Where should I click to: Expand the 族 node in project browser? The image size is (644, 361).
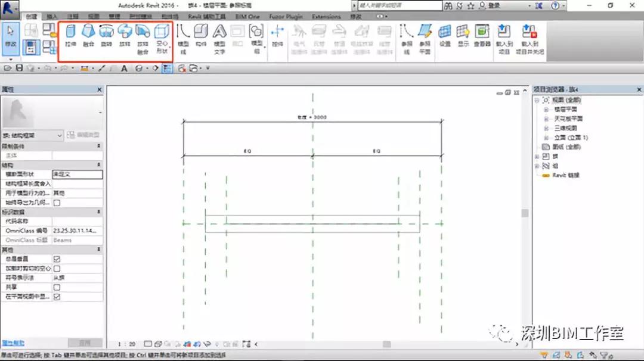tap(537, 156)
